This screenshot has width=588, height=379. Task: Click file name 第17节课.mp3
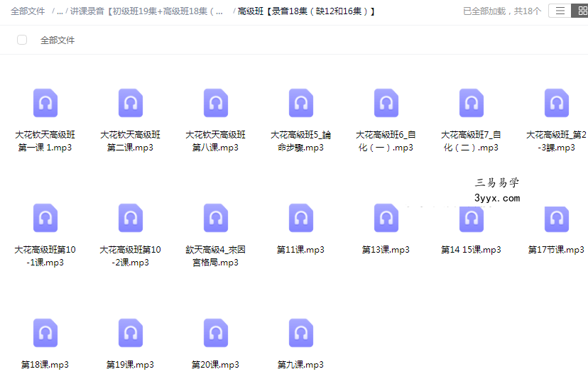[x=556, y=250]
